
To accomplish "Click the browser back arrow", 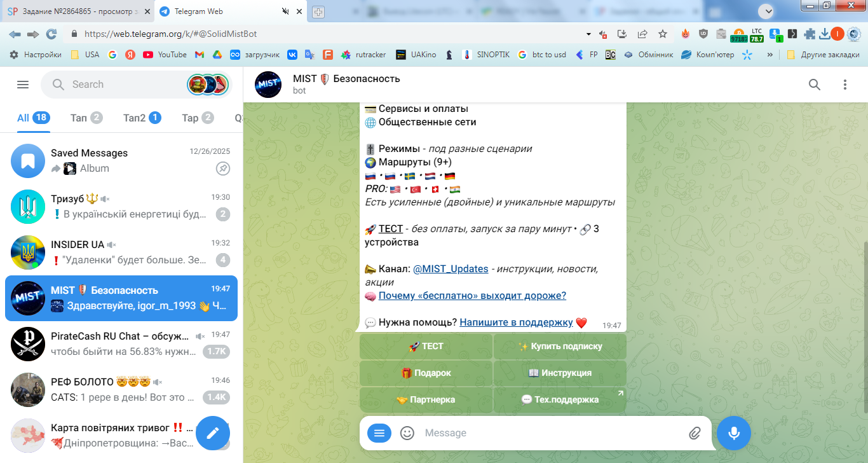I will pyautogui.click(x=15, y=34).
